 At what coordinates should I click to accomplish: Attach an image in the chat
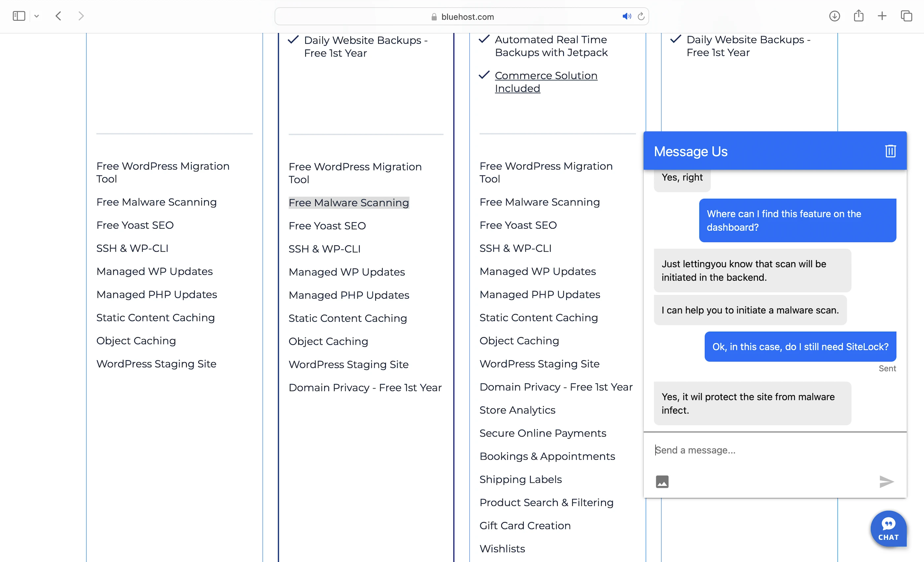[x=662, y=482]
